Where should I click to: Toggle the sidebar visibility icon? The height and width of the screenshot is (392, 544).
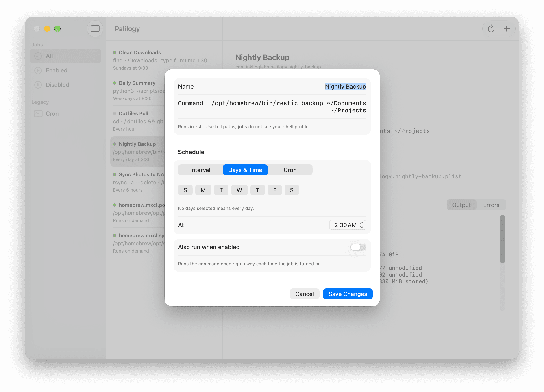pos(95,29)
